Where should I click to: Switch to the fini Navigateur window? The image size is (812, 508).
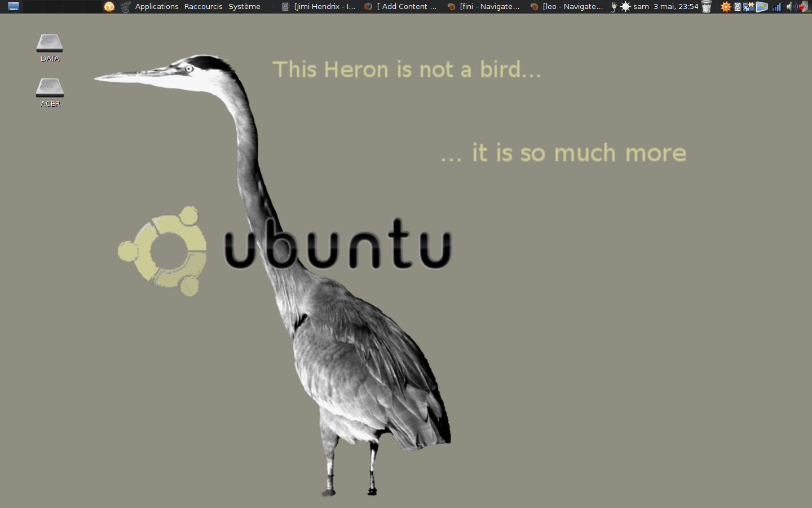point(484,7)
